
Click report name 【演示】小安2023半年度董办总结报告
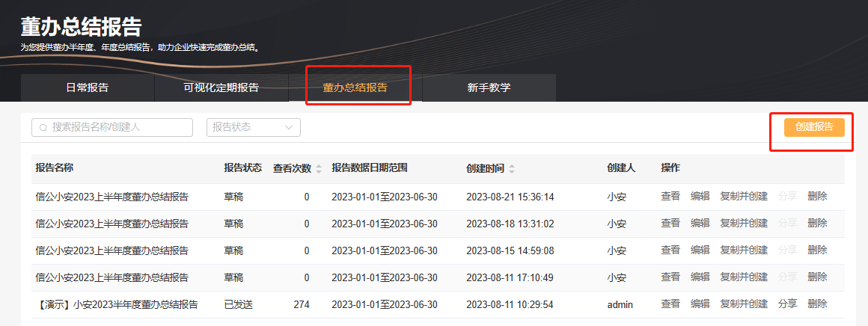(x=117, y=304)
